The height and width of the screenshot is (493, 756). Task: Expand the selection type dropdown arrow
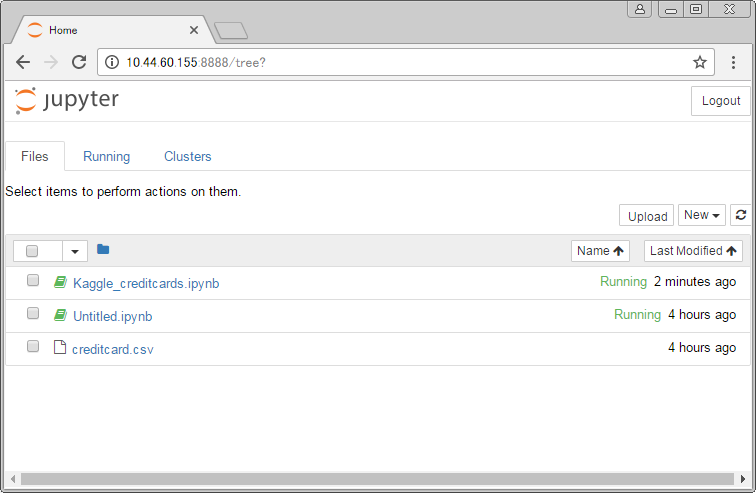point(75,251)
